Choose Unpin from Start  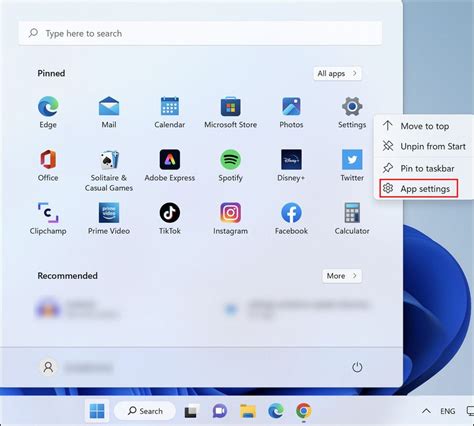[x=425, y=146]
